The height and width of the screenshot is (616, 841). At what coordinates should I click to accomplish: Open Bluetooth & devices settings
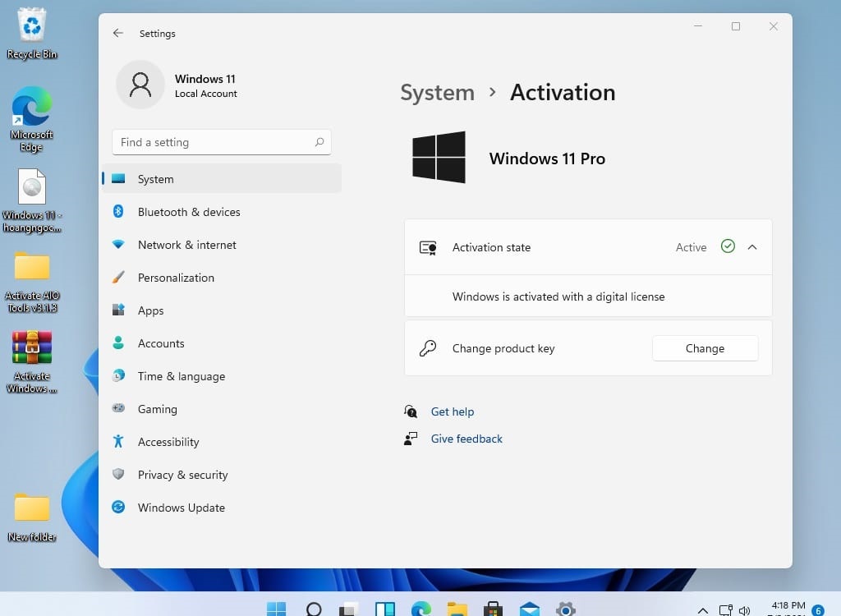222,212
